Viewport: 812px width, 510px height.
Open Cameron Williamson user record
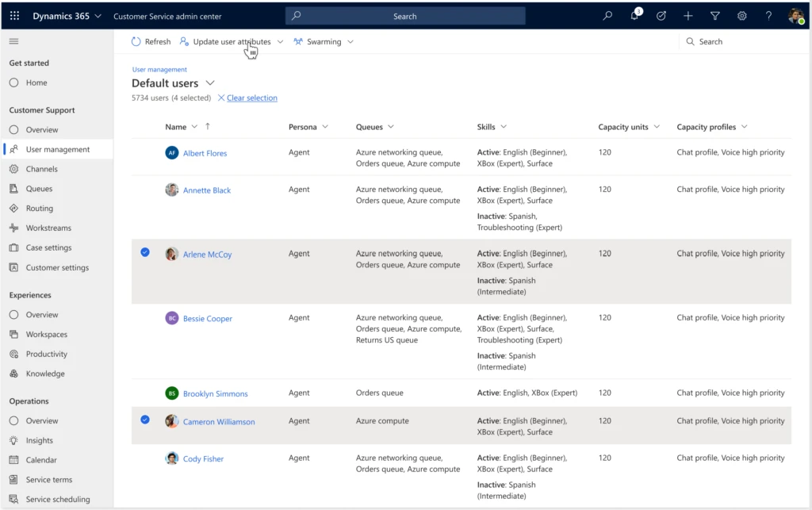pos(219,422)
